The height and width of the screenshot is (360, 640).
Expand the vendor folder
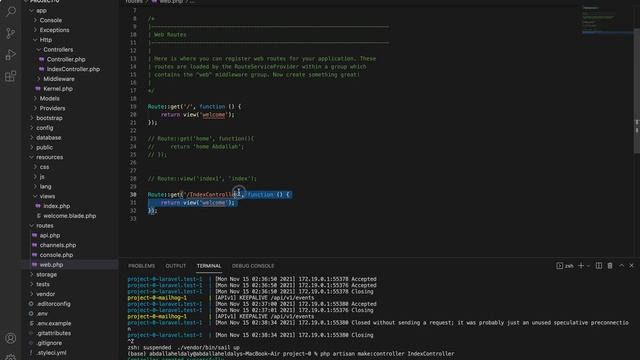[x=31, y=294]
